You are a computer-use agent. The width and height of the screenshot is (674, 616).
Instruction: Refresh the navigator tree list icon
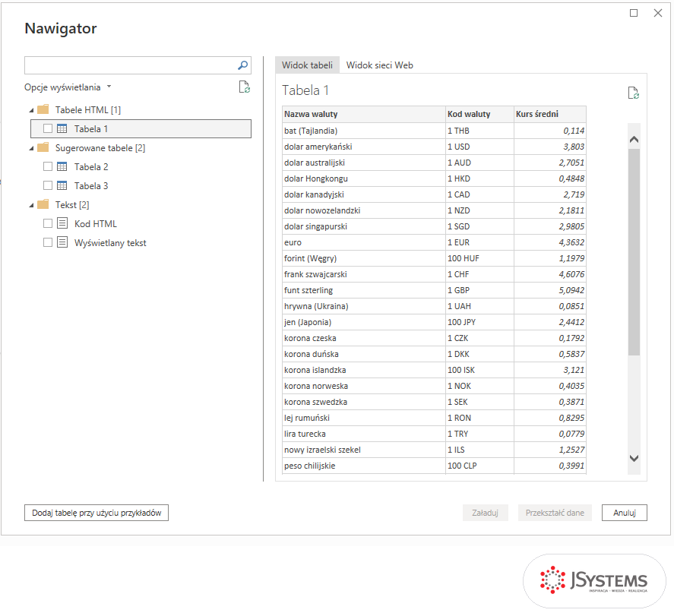click(x=245, y=87)
